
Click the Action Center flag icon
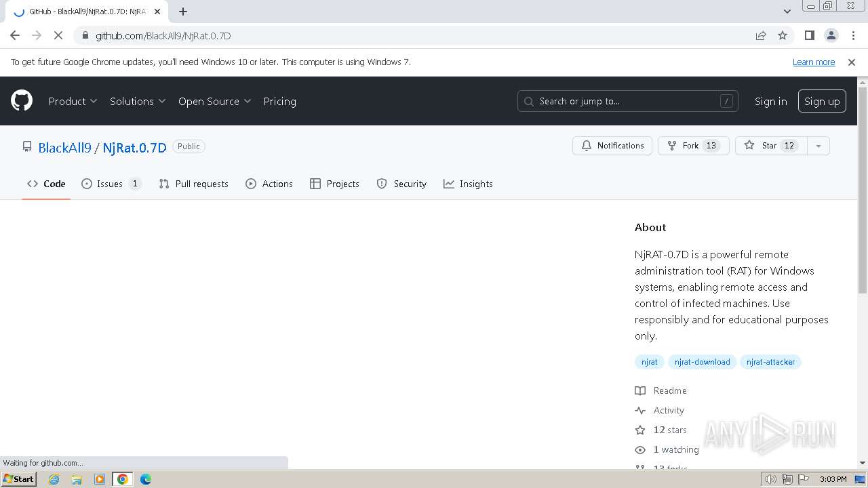coord(804,479)
